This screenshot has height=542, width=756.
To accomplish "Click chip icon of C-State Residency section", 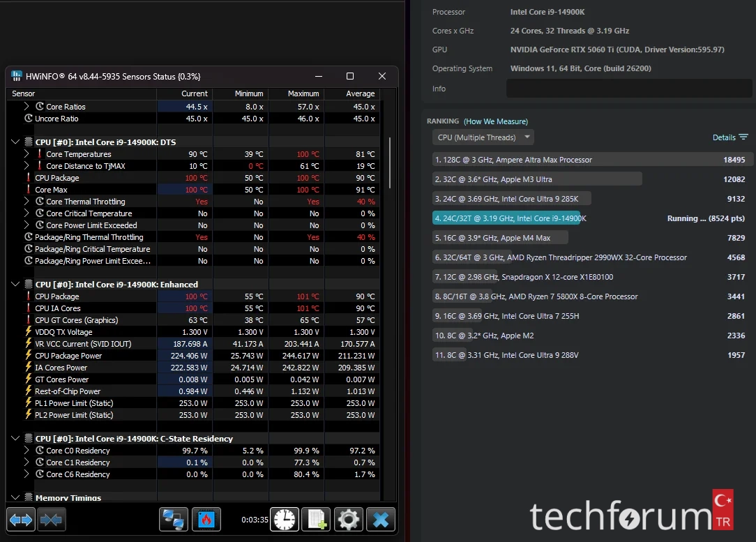I will click(x=29, y=438).
